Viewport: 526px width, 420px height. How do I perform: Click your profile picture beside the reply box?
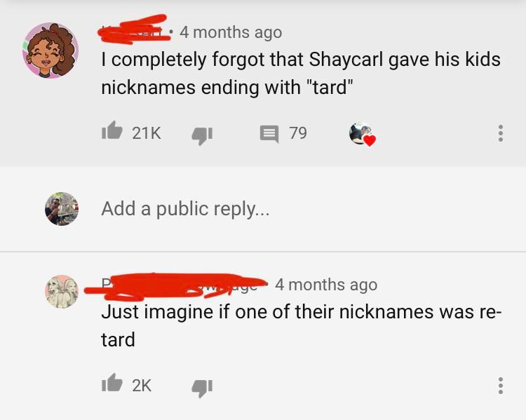coord(62,209)
